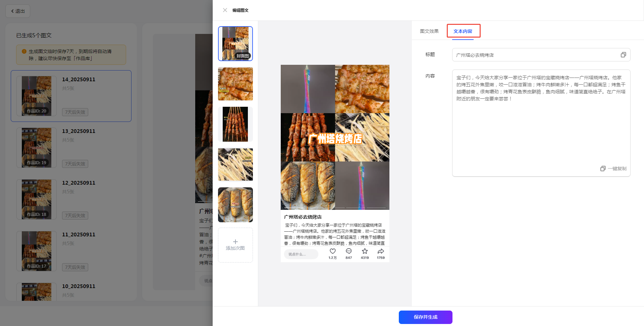This screenshot has height=326, width=644.
Task: Open the 11_20250911 item in the list
Action: [x=71, y=251]
